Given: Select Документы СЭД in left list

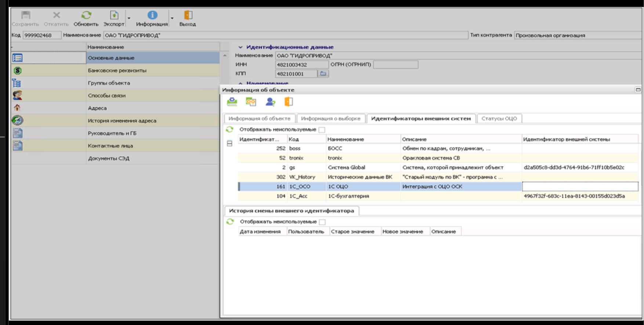Looking at the screenshot, I should tap(108, 158).
